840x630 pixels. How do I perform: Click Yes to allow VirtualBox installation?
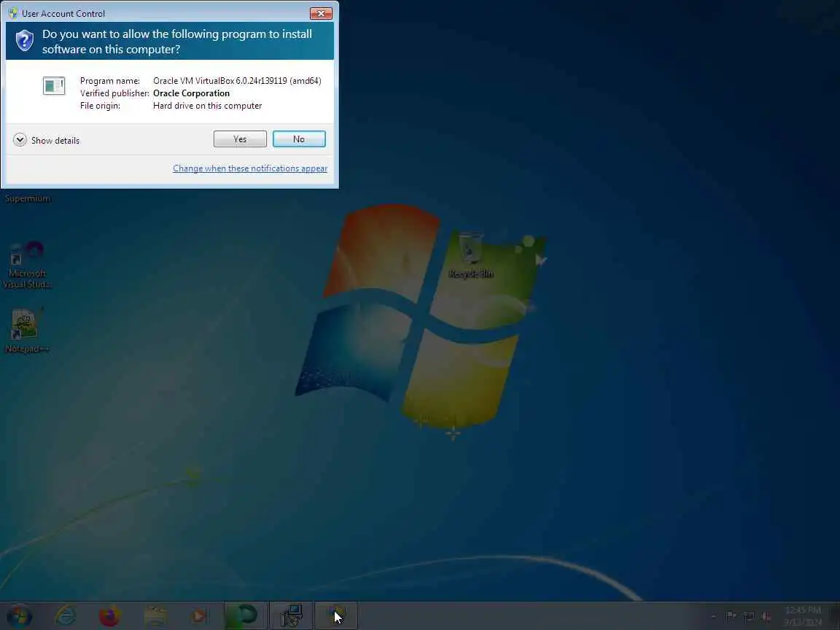pos(240,139)
